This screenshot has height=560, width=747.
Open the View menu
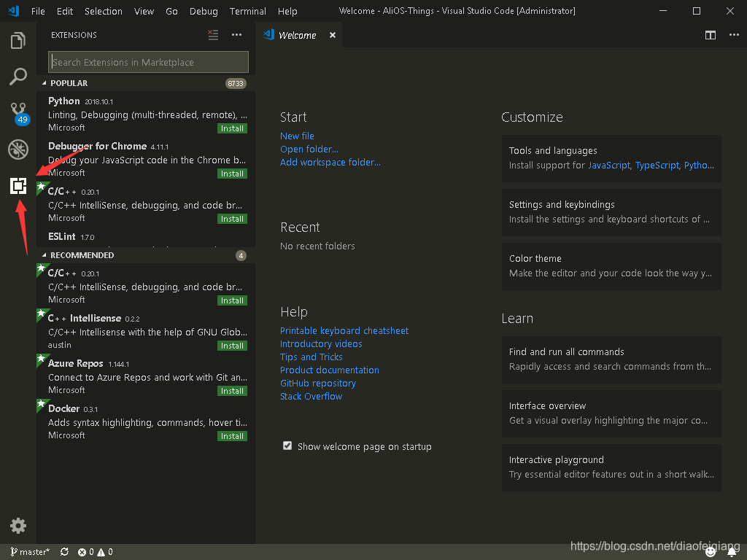point(144,11)
